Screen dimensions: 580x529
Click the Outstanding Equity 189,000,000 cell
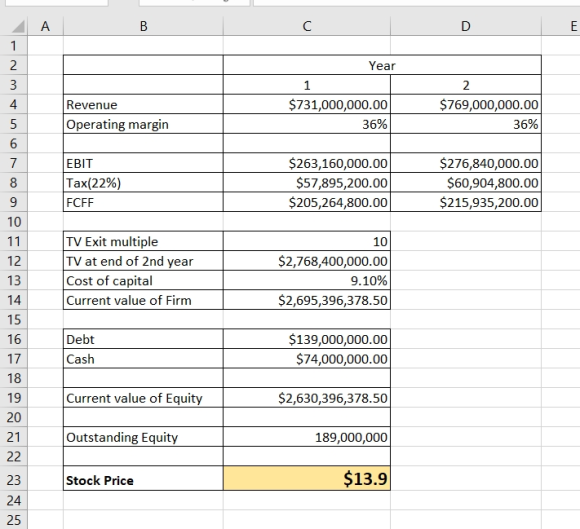(x=307, y=437)
